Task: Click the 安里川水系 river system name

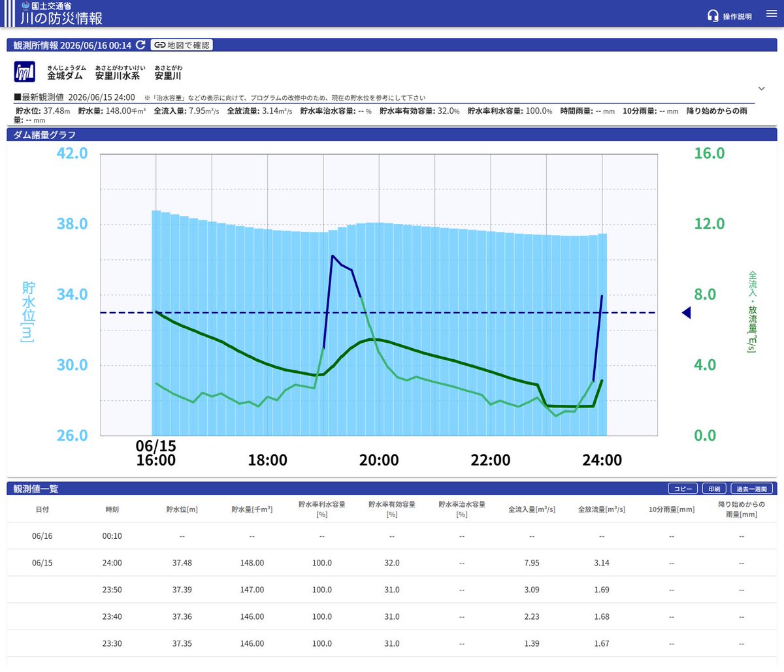Action: (118, 76)
